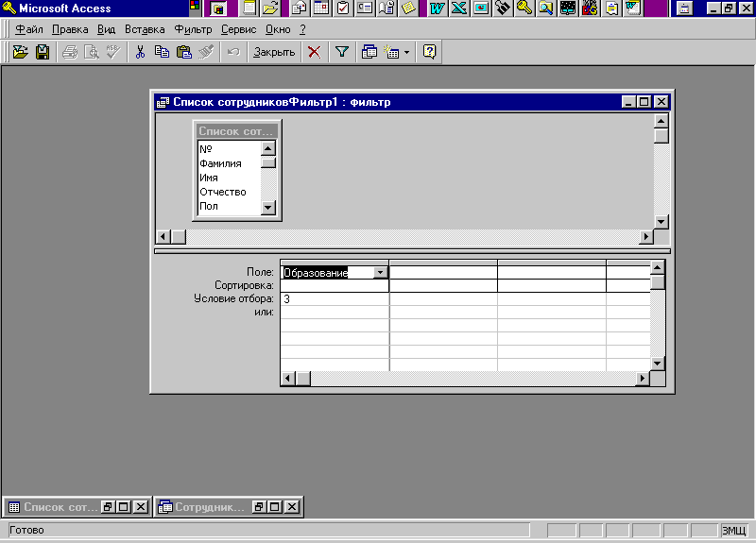Click the New Object table icon
This screenshot has width=756, height=543.
(x=391, y=52)
